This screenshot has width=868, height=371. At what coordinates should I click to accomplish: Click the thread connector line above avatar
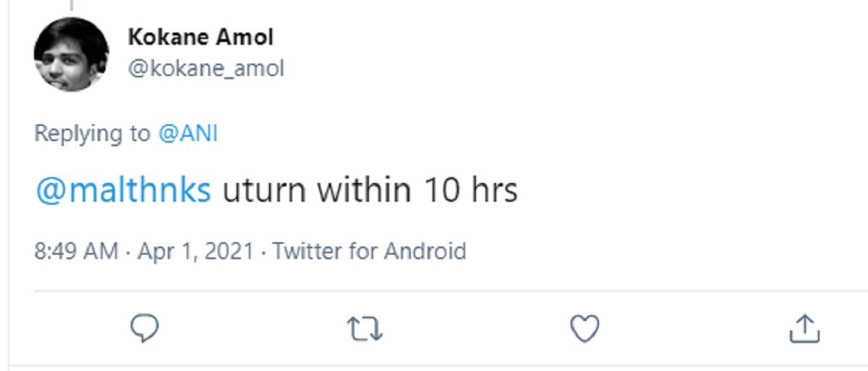(x=71, y=4)
